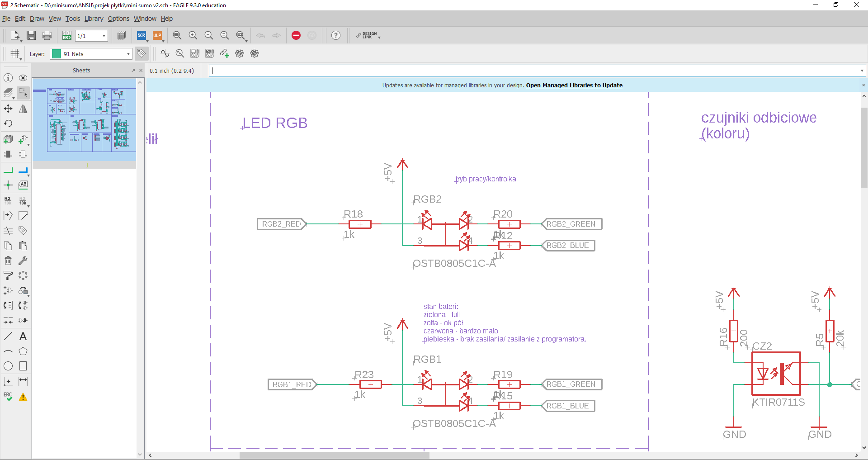Select the Polygon tool
Image resolution: width=868 pixels, height=460 pixels.
(23, 351)
